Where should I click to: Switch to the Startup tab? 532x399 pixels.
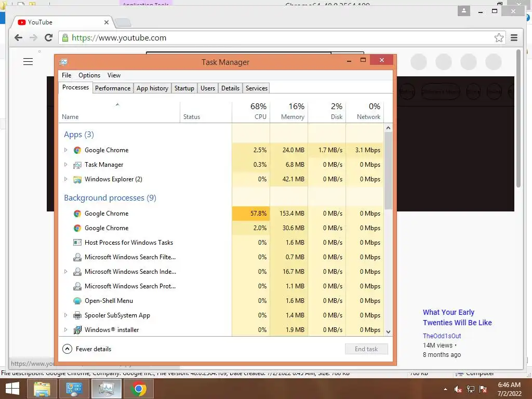coord(184,88)
